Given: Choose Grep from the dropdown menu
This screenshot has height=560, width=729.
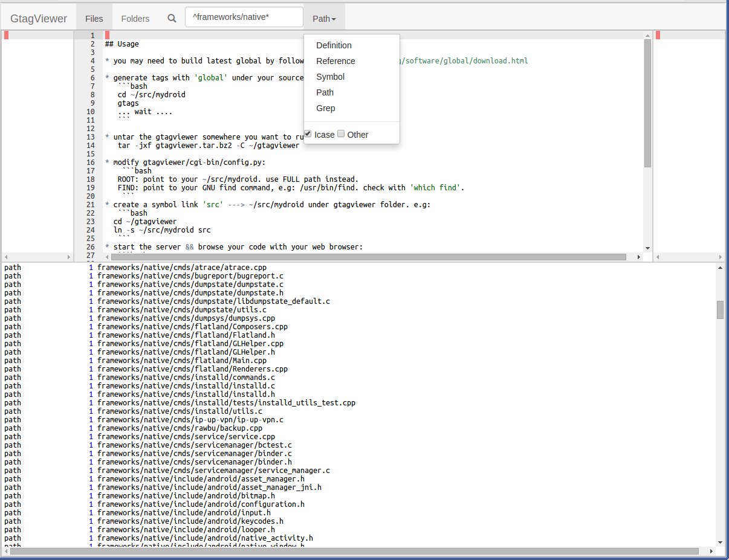Looking at the screenshot, I should tap(325, 108).
